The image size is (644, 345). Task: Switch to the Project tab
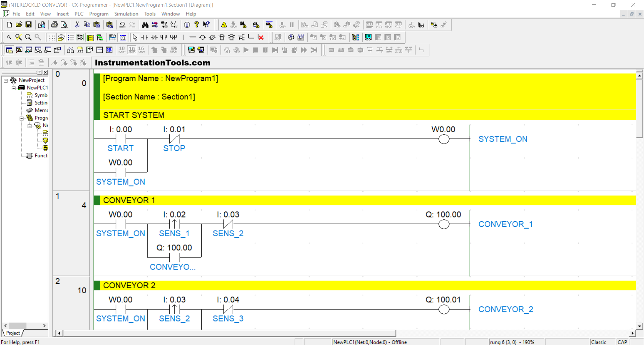pyautogui.click(x=13, y=333)
